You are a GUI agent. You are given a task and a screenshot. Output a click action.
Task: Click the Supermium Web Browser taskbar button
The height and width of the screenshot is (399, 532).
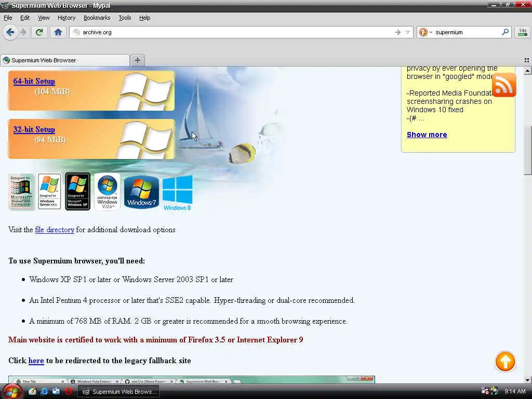[119, 392]
